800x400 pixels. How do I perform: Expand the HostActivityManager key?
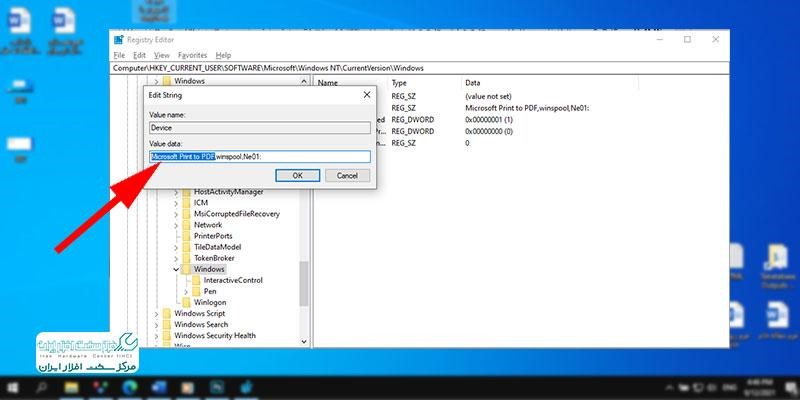176,192
